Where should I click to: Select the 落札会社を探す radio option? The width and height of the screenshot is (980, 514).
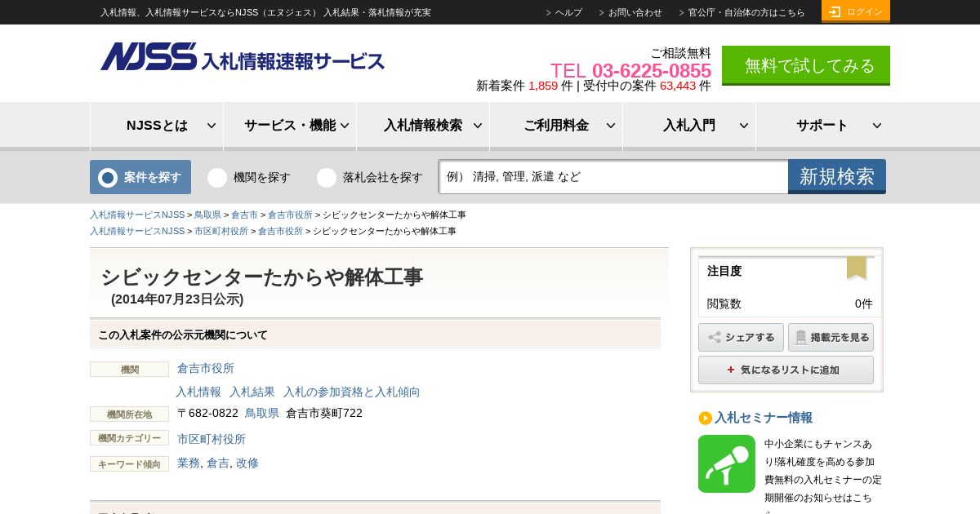[x=327, y=177]
